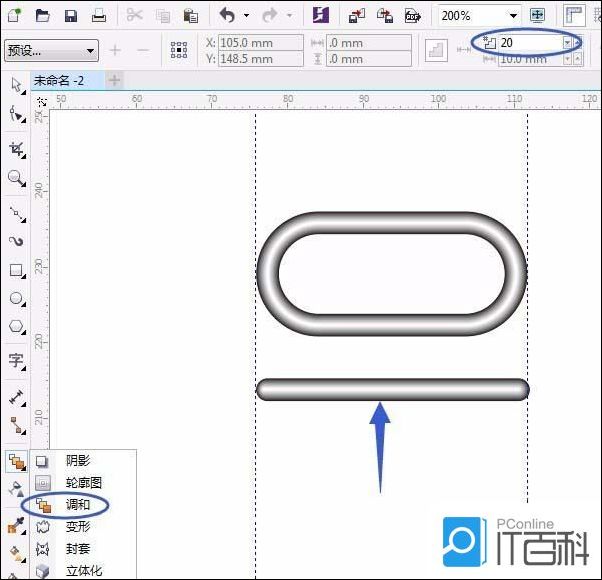Click the Save icon in toolbar

pos(71,16)
